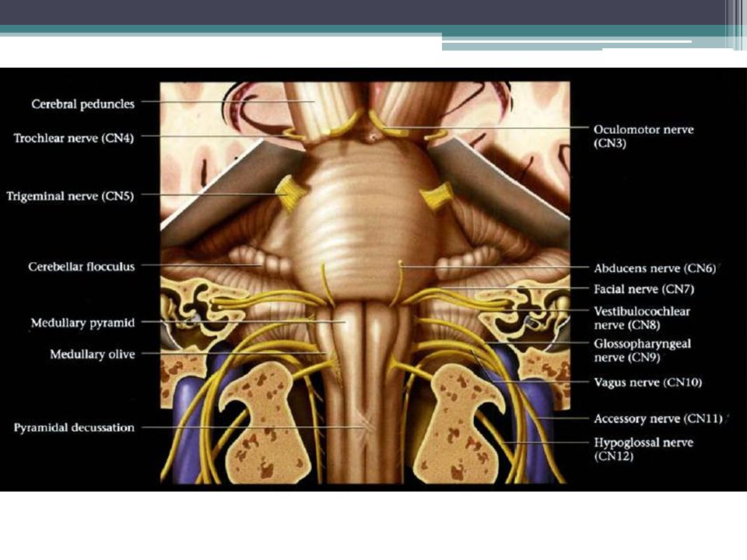
Task: Click the 'Glossopharyngeal nerve (CN9)' label
Action: pos(642,351)
